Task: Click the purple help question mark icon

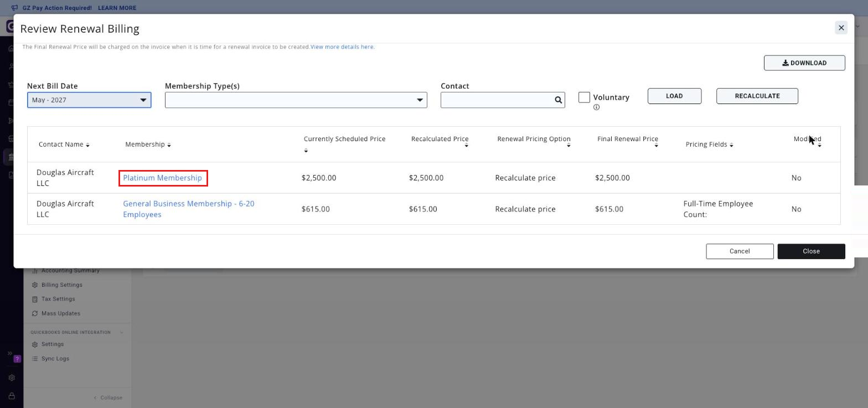Action: coord(17,359)
